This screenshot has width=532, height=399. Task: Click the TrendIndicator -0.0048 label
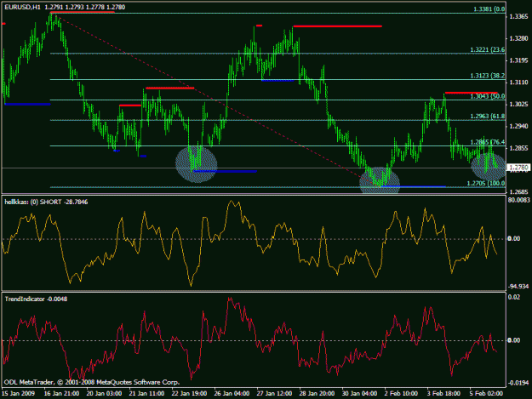[x=36, y=299]
